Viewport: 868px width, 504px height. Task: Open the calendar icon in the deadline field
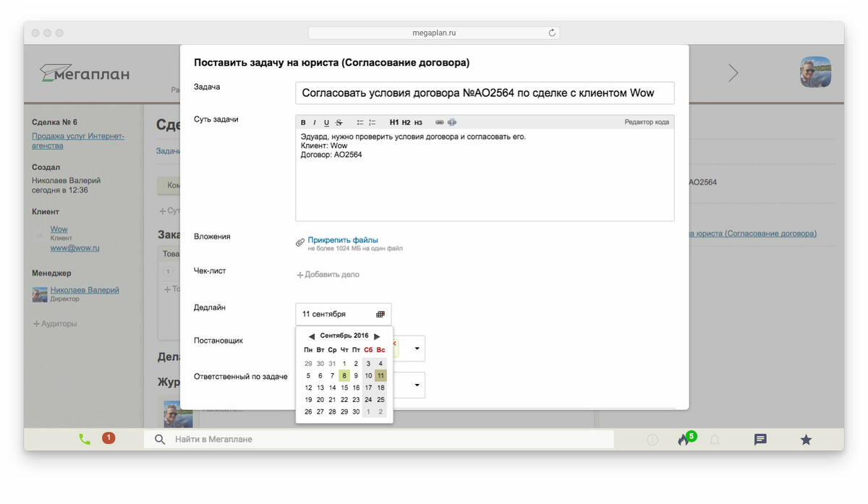(380, 315)
